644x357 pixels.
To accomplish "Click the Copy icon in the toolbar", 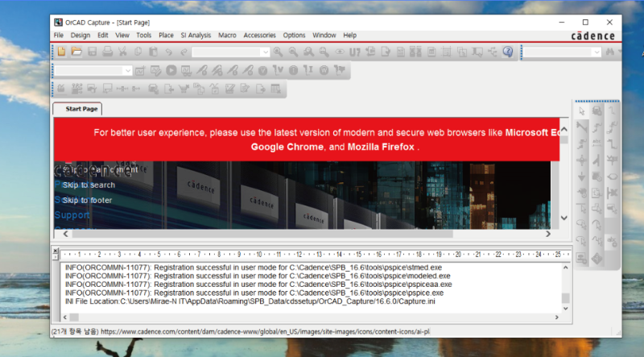I will [x=138, y=52].
